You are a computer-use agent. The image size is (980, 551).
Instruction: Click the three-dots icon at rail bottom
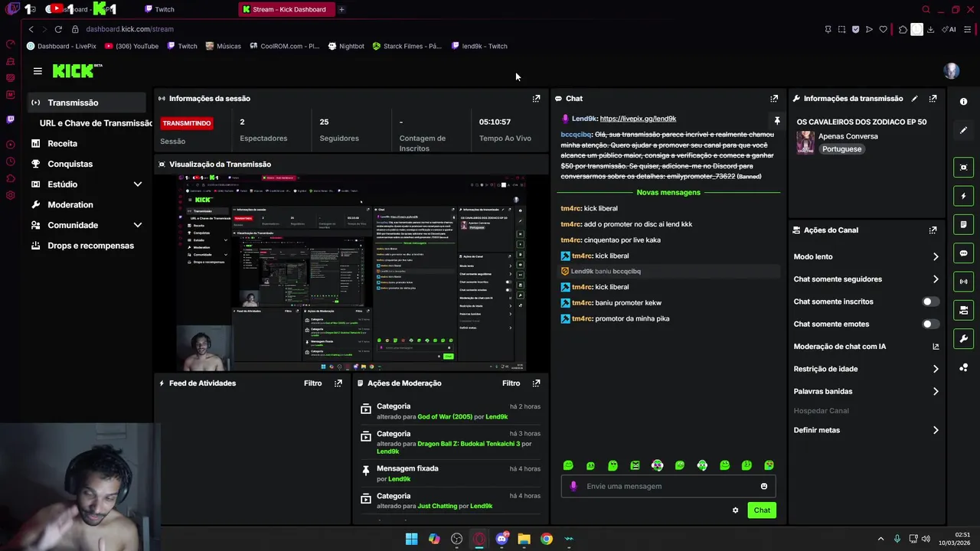(963, 368)
